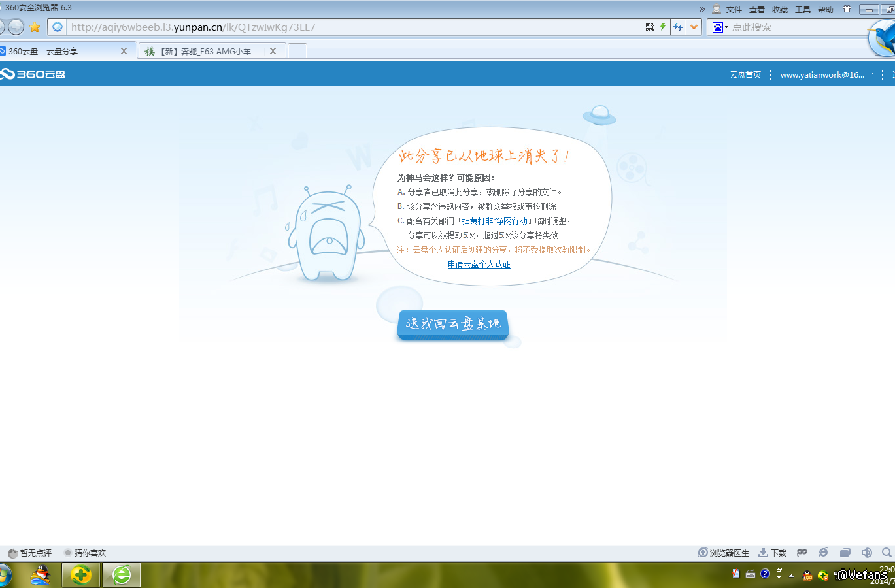
Task: Click the stacked windows icon in status bar
Action: coord(845,553)
